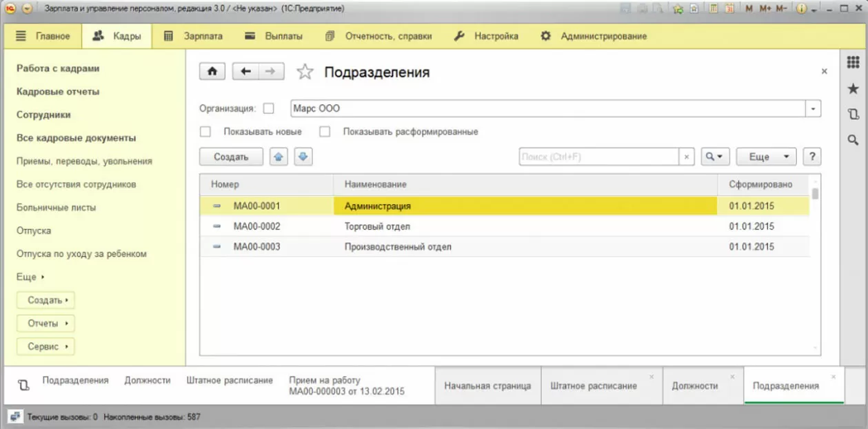Navigate back with the left arrow

pyautogui.click(x=245, y=72)
